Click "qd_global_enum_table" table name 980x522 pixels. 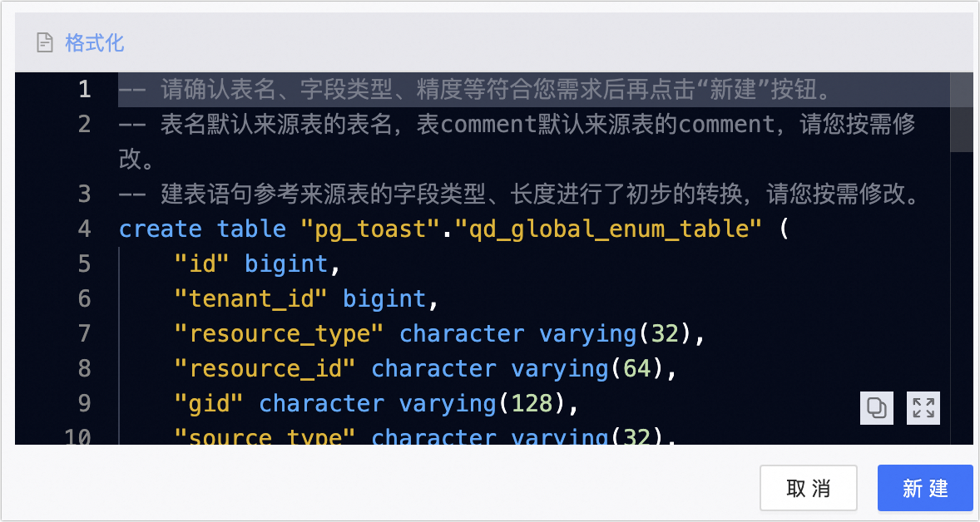point(607,229)
